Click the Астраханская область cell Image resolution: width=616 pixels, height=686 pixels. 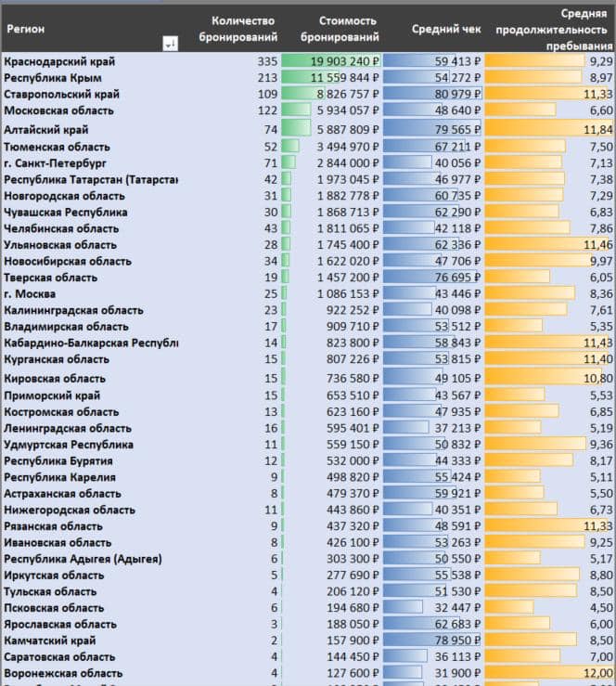62,494
